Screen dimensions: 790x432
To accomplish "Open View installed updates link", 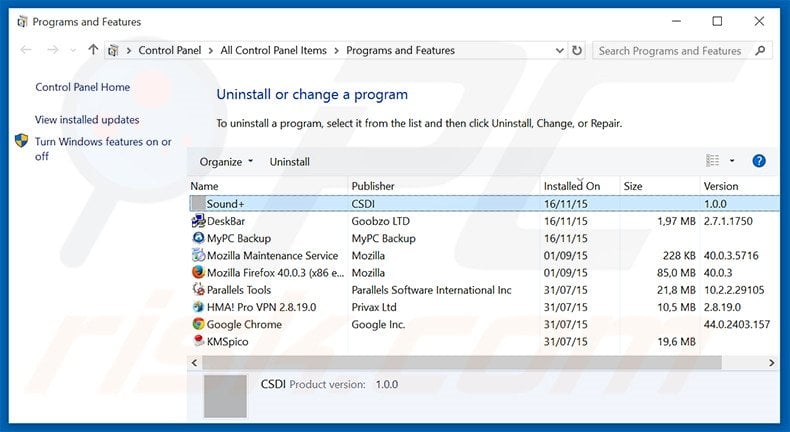I will pos(87,120).
